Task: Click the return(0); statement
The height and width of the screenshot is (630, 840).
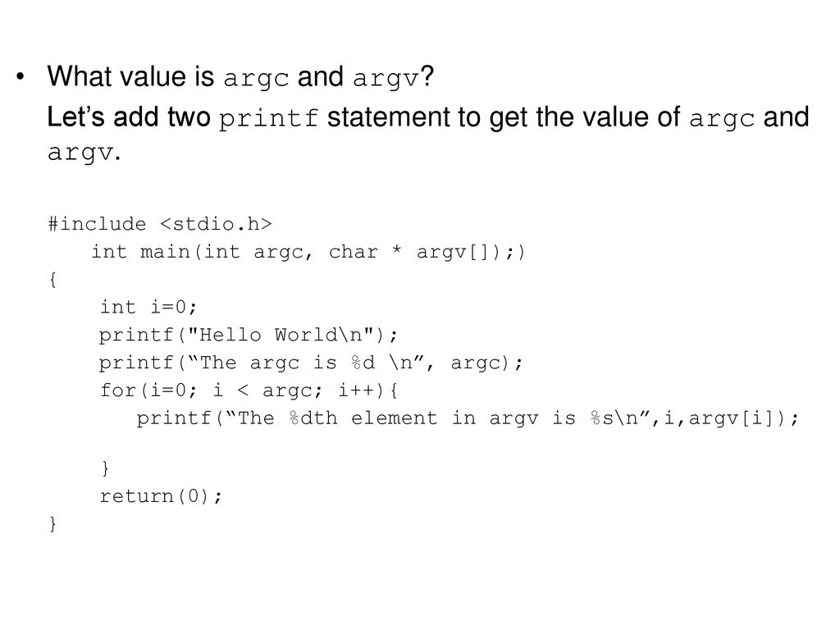Action: pos(161,496)
